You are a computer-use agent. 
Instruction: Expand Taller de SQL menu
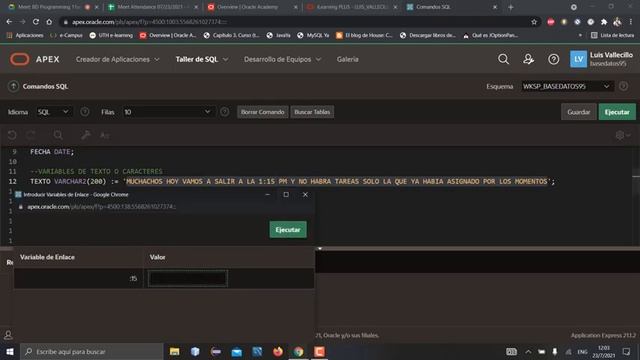point(202,59)
